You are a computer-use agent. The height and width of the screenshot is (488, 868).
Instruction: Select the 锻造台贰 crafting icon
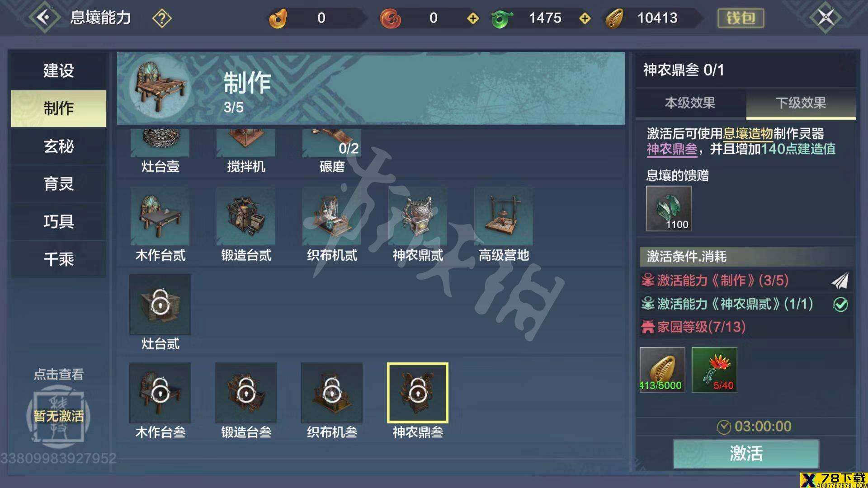[246, 216]
